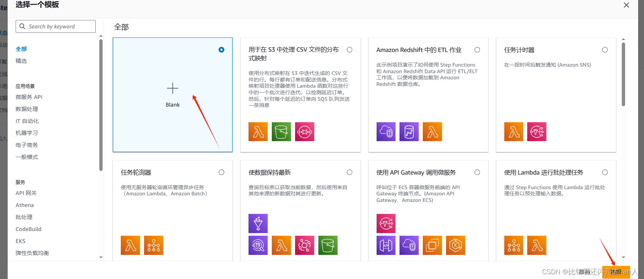
Task: Click the template list scroll up arrow
Action: tap(623, 39)
